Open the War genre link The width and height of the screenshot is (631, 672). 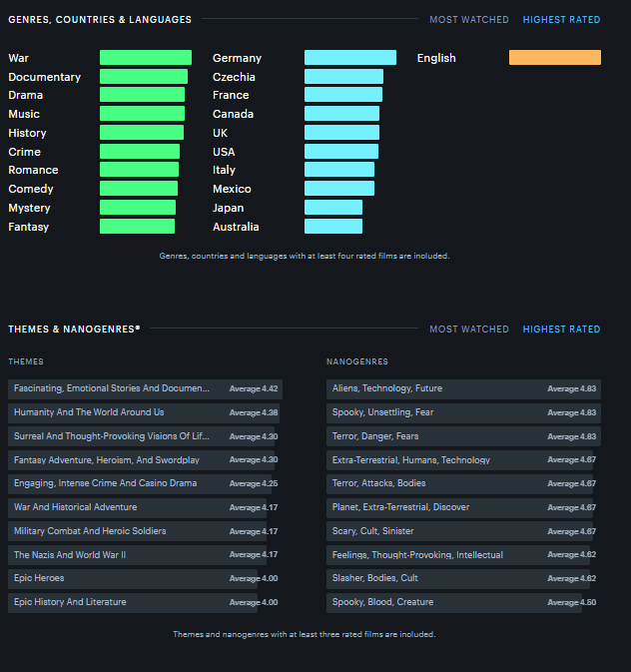(x=19, y=58)
